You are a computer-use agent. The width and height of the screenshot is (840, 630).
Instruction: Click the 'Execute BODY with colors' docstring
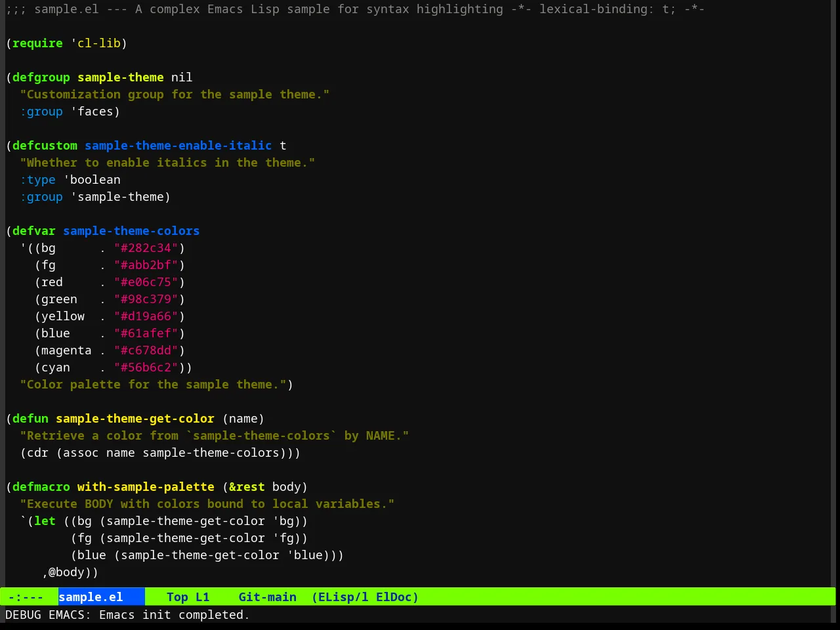tap(207, 504)
